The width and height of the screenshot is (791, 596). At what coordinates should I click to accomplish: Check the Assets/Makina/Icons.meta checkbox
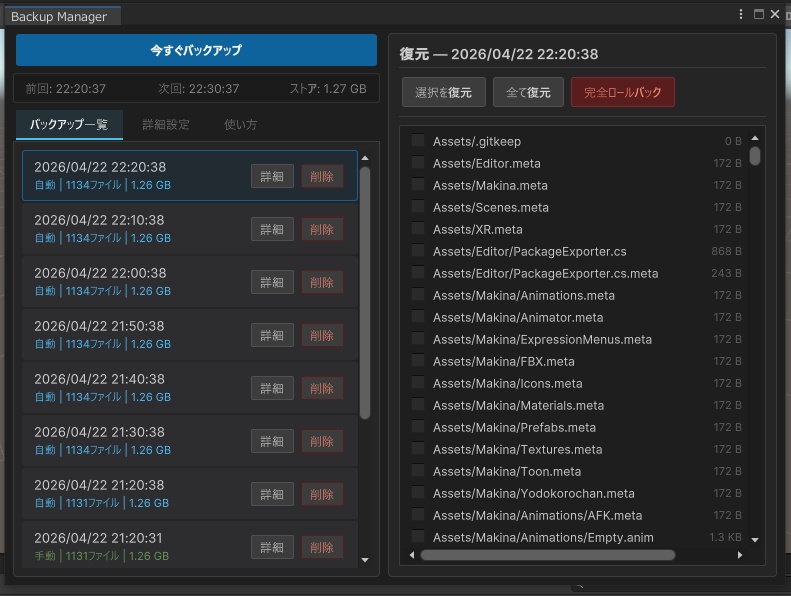click(x=418, y=383)
